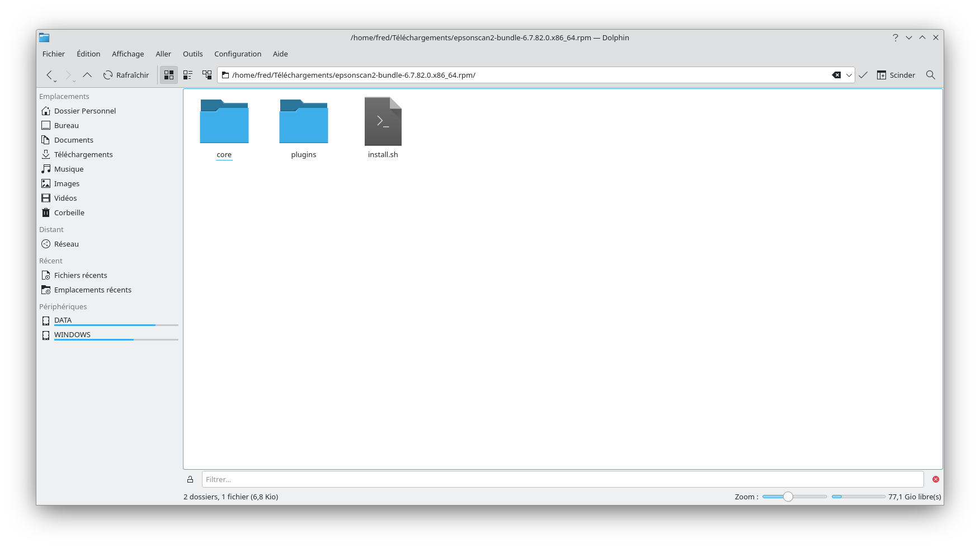This screenshot has width=980, height=548.
Task: Go to the parent folder with the up arrow
Action: tap(87, 74)
